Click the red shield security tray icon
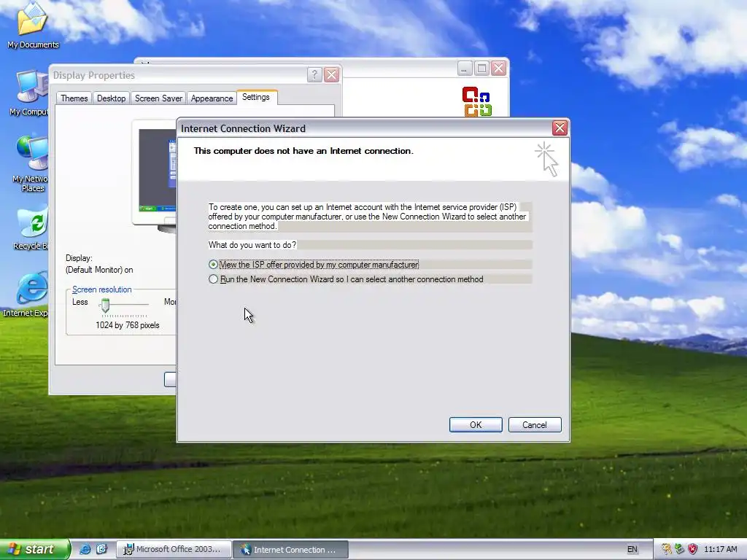747x560 pixels. click(693, 549)
